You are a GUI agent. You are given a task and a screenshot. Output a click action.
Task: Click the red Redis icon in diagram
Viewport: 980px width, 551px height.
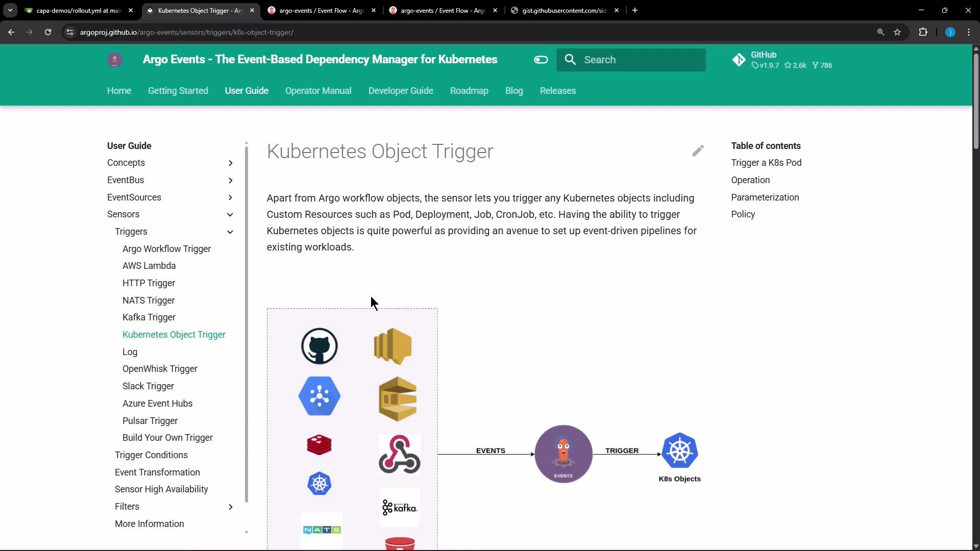pyautogui.click(x=320, y=445)
